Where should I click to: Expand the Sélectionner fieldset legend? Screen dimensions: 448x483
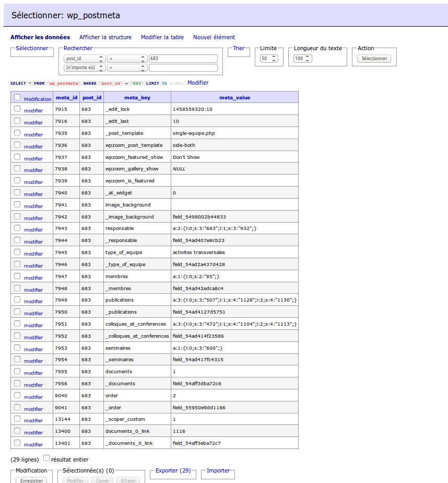32,48
